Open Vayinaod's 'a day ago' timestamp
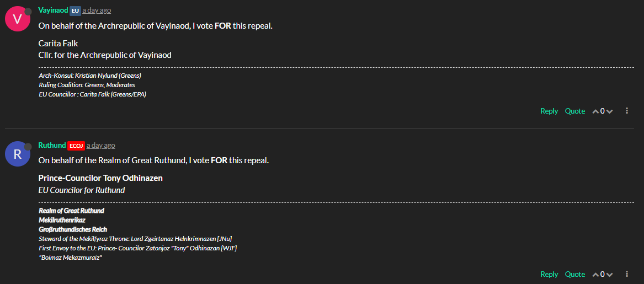Image resolution: width=644 pixels, height=284 pixels. 97,10
